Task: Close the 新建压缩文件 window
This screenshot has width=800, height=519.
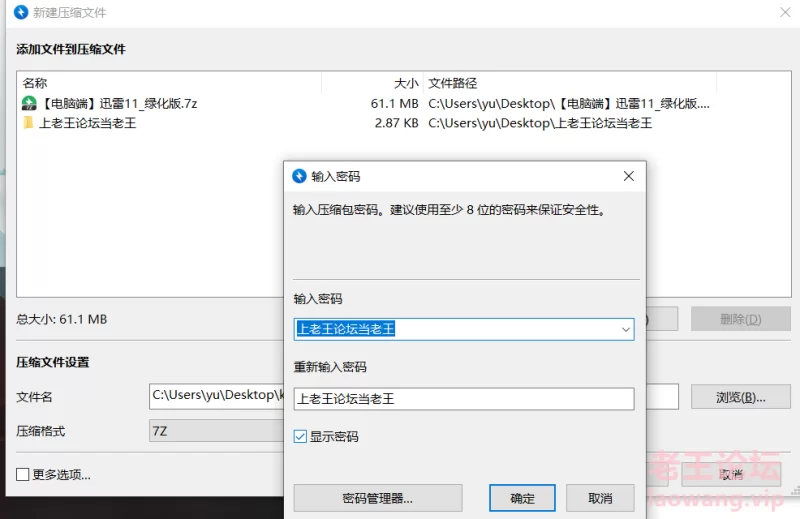Action: (x=785, y=12)
